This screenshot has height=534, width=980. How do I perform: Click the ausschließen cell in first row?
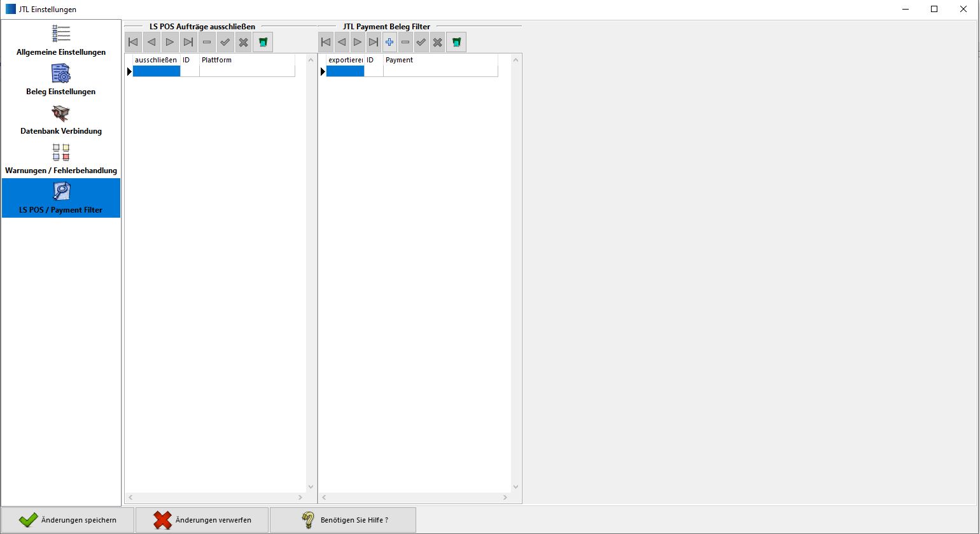[x=156, y=71]
